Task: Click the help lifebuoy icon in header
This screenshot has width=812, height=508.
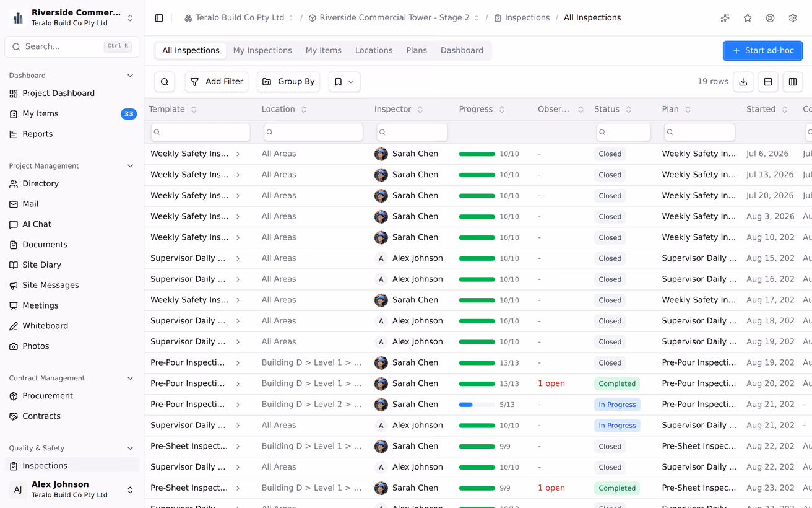Action: click(x=770, y=18)
